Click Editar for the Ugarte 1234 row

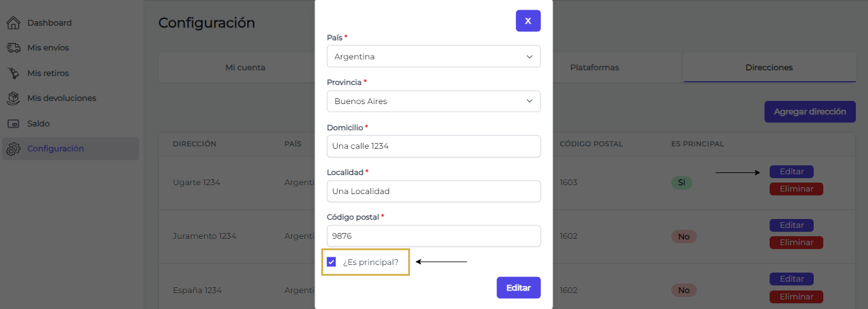[791, 172]
